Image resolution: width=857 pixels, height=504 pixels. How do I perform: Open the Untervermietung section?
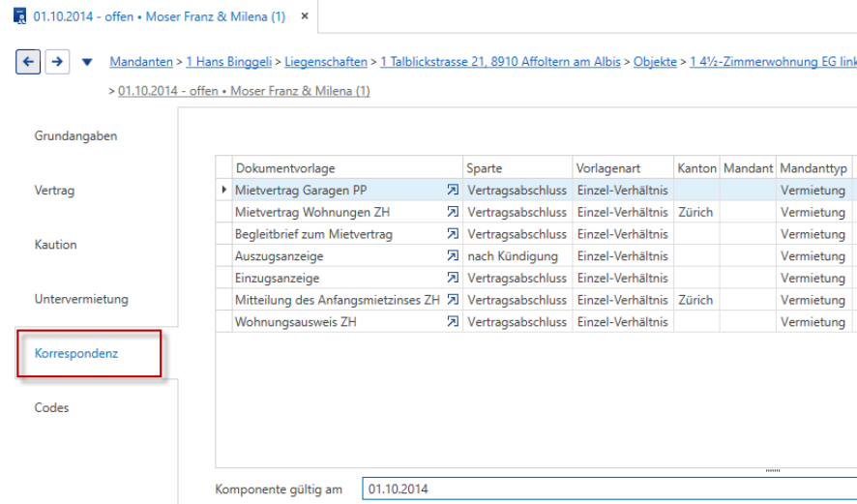81,299
